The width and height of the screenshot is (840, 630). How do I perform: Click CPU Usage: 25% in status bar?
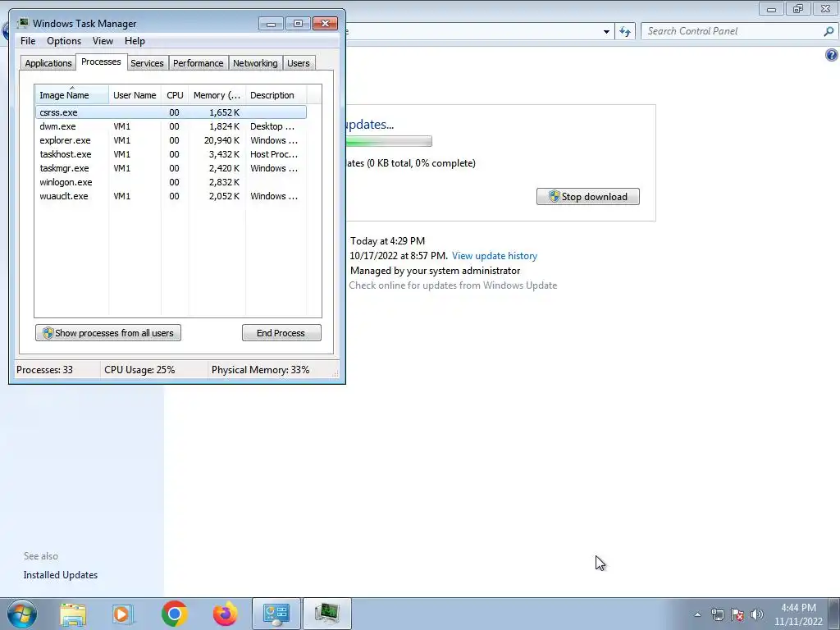[139, 370]
